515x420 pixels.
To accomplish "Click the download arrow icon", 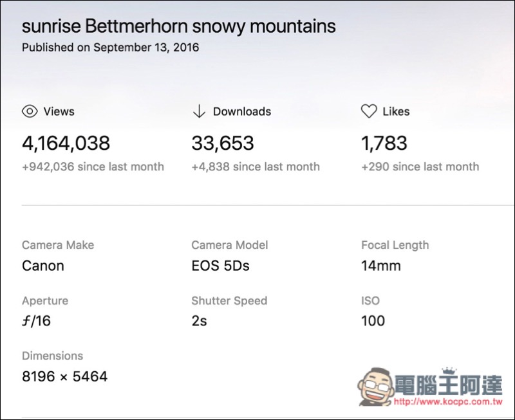I will tap(199, 111).
